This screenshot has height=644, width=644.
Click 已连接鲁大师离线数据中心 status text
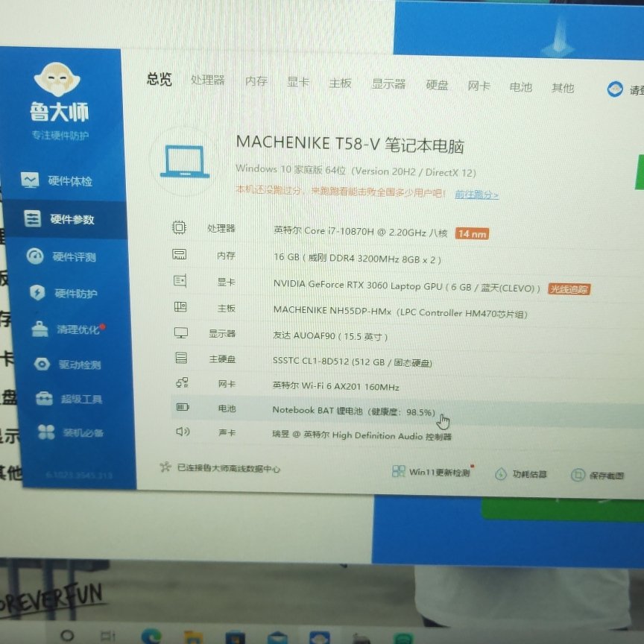click(228, 468)
